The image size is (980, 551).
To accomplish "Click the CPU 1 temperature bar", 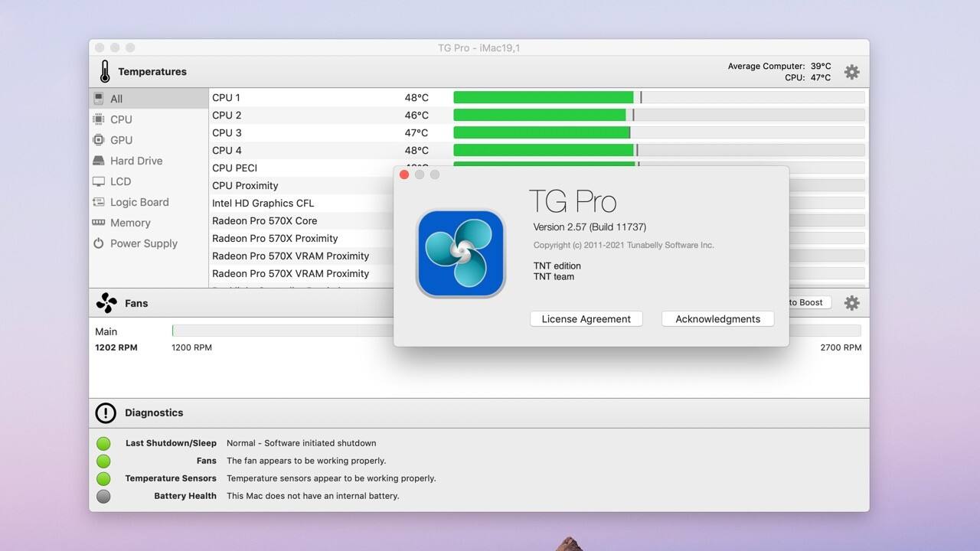I will (659, 97).
